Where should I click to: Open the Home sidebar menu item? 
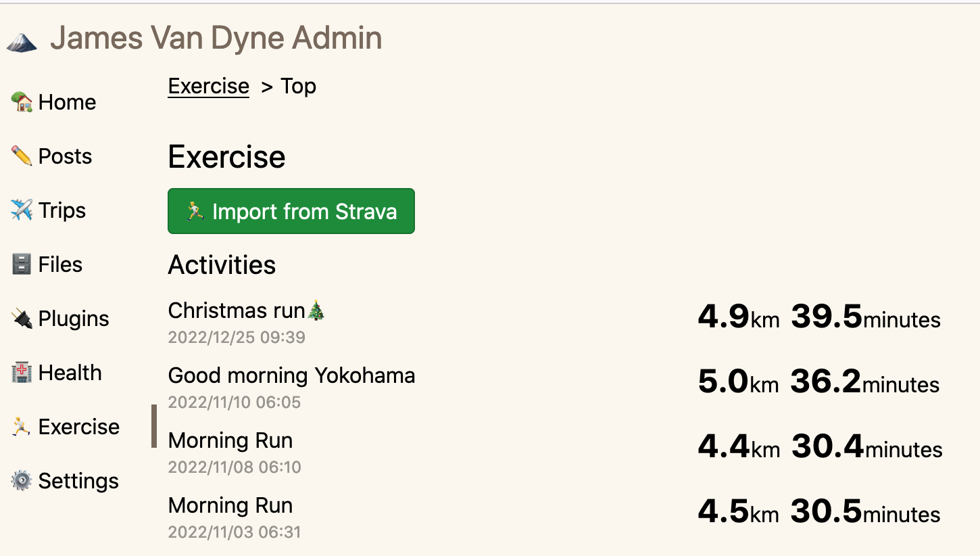[67, 102]
